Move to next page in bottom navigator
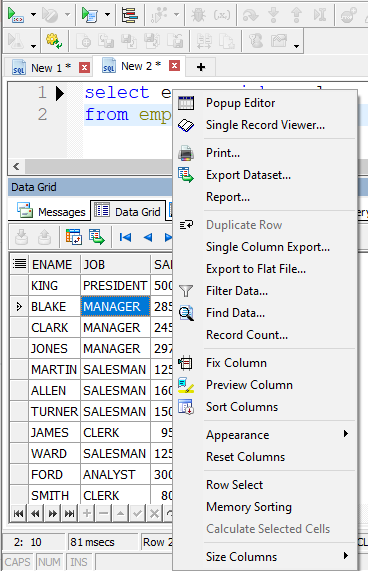The height and width of the screenshot is (571, 368). click(x=52, y=513)
